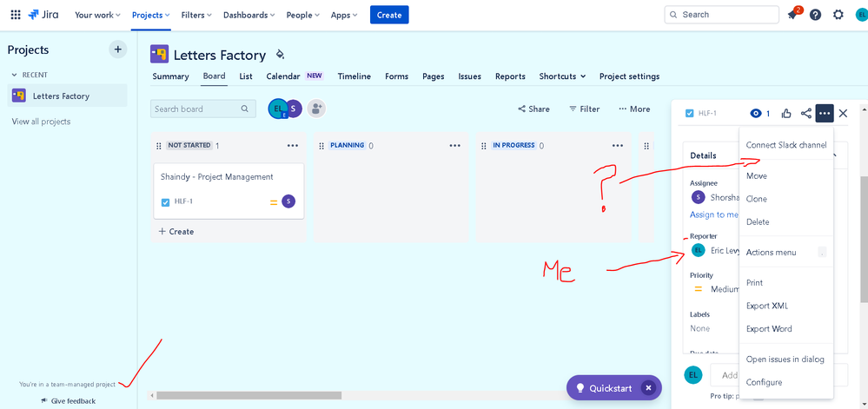The width and height of the screenshot is (868, 409).
Task: Click the issue three-dot actions button
Action: pos(825,114)
